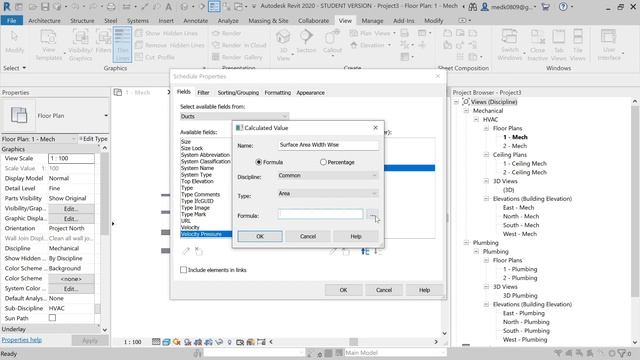Open the Manage ribbon tab
The height and width of the screenshot is (360, 640).
(372, 20)
